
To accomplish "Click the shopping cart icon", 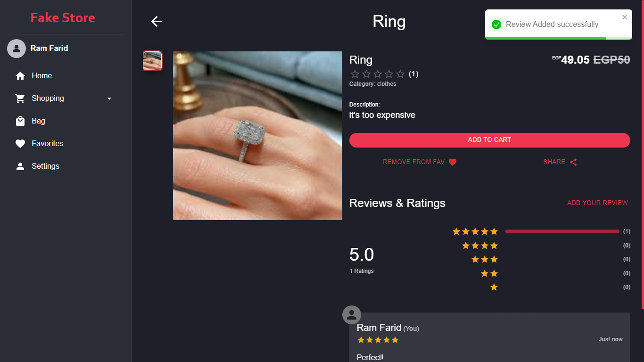I will click(20, 99).
